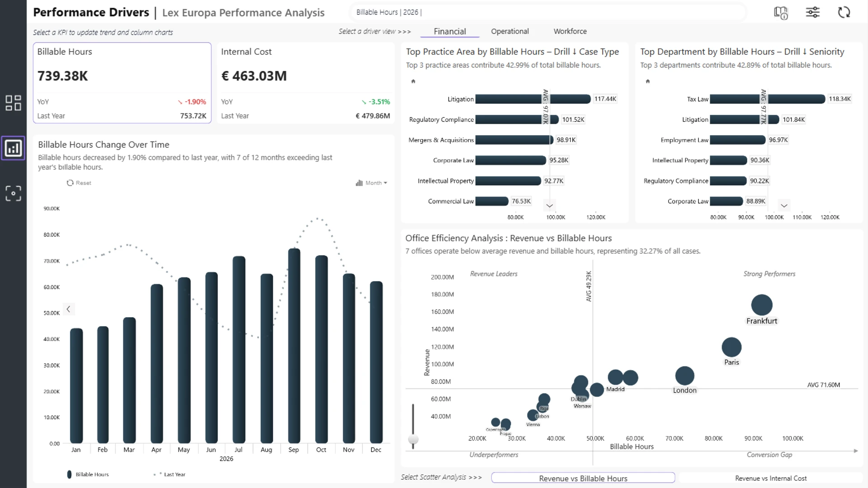This screenshot has width=868, height=488.
Task: Select Revenue vs Billable Hours scatter analysis
Action: (583, 478)
